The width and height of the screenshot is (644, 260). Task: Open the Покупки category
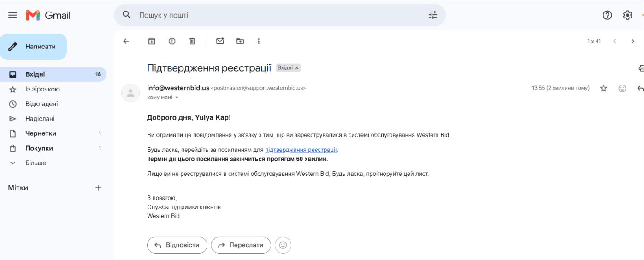[53, 148]
